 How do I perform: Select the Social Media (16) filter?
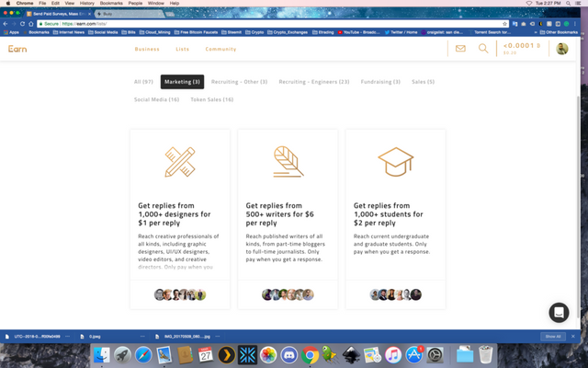click(x=157, y=99)
